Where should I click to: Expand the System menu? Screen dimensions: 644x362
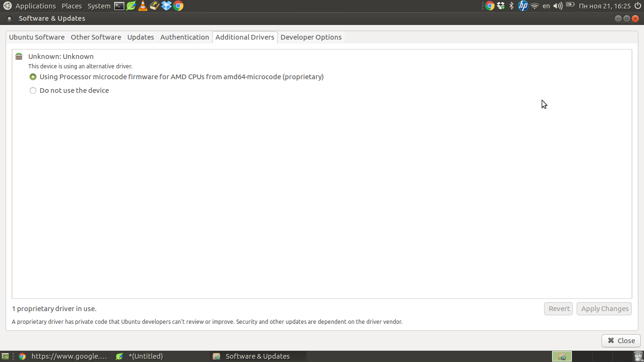99,6
